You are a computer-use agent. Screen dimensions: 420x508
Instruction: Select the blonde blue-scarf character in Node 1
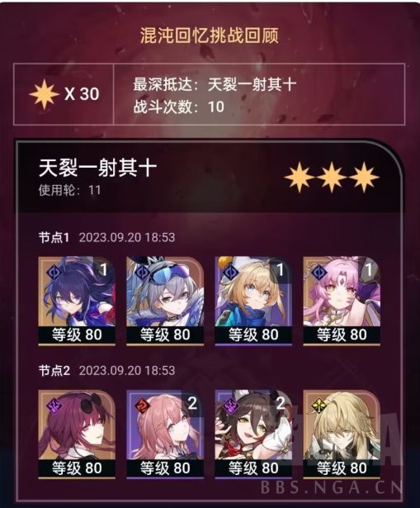pos(253,301)
